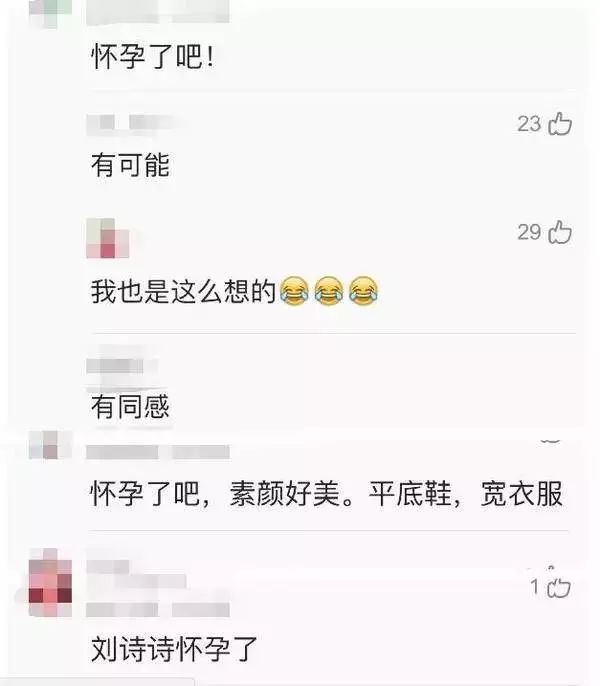Open blurred username above "有同感"
This screenshot has height=686, width=600.
pyautogui.click(x=115, y=366)
